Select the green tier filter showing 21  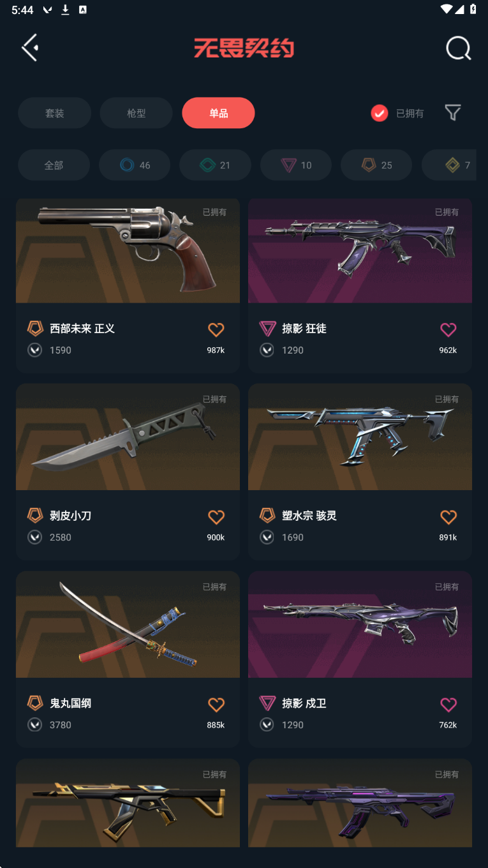coord(215,165)
